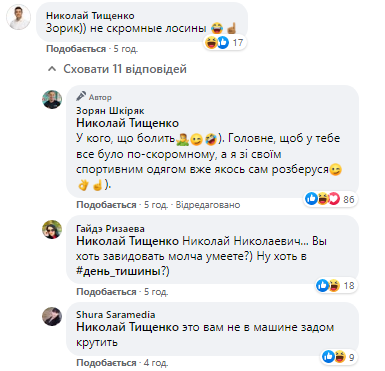Open the #день_тишины hashtag
This screenshot has height=371, width=385.
click(119, 271)
